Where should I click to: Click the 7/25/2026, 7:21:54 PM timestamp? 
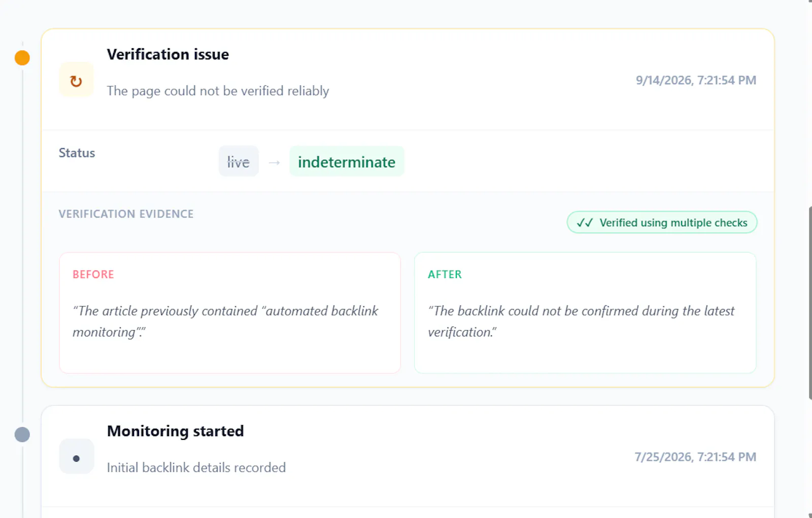(x=695, y=457)
